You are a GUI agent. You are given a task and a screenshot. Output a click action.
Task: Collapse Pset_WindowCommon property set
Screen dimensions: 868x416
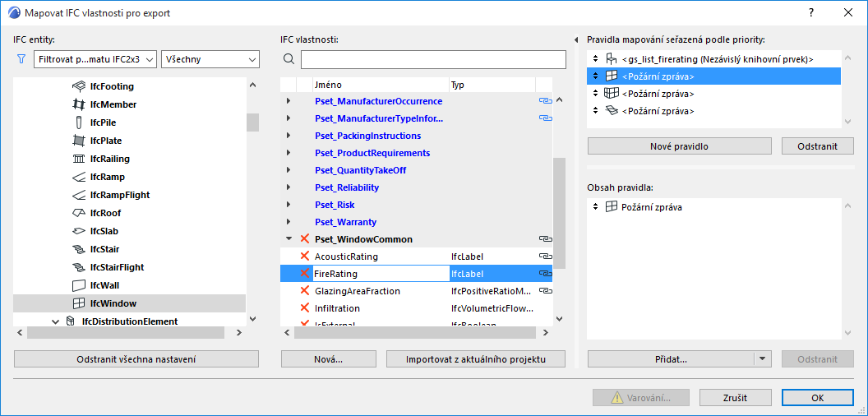pyautogui.click(x=289, y=239)
